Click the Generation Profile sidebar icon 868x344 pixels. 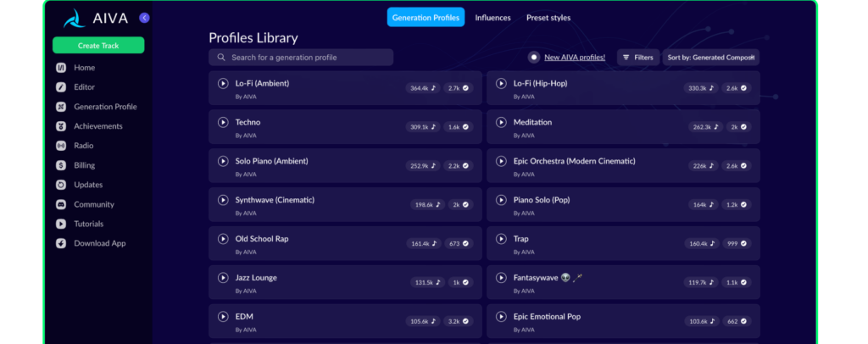click(x=61, y=107)
